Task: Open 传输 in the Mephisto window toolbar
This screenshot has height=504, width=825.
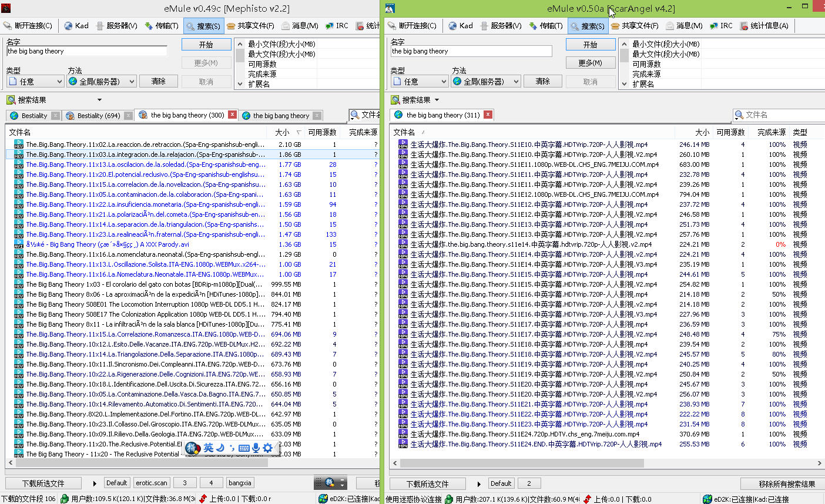Action: click(x=162, y=25)
